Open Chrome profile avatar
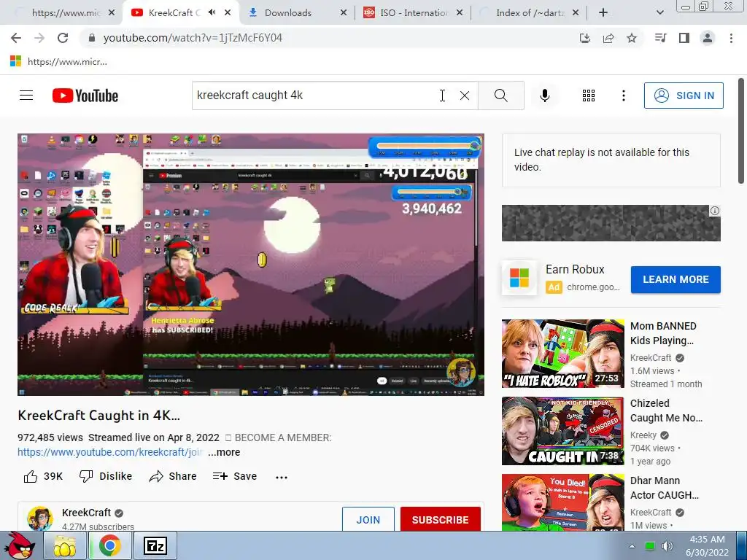This screenshot has width=747, height=560. pyautogui.click(x=708, y=38)
